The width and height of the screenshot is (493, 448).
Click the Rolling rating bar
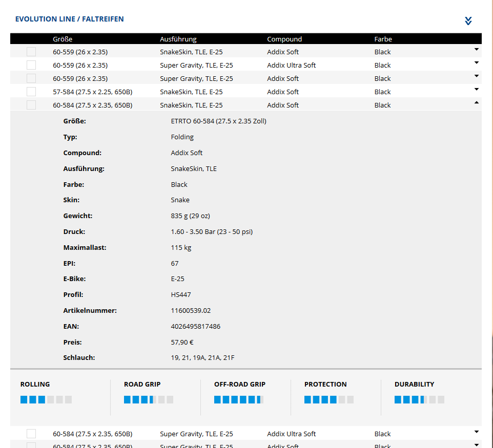point(46,400)
